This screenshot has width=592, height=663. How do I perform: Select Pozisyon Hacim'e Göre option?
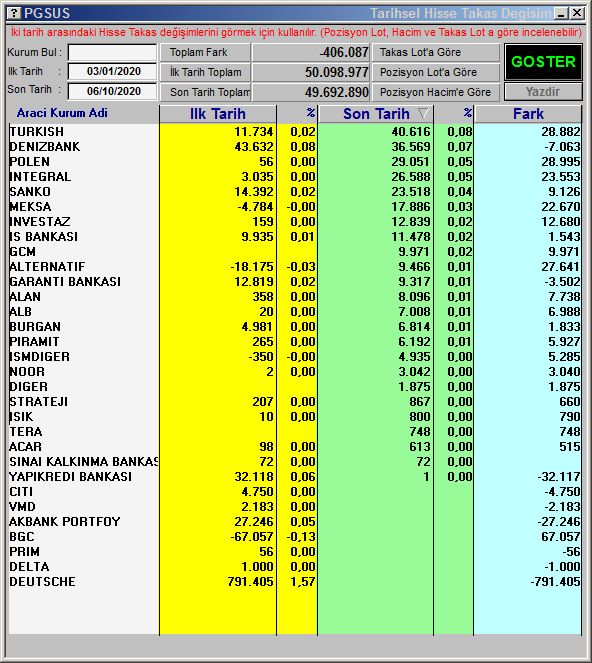click(436, 92)
